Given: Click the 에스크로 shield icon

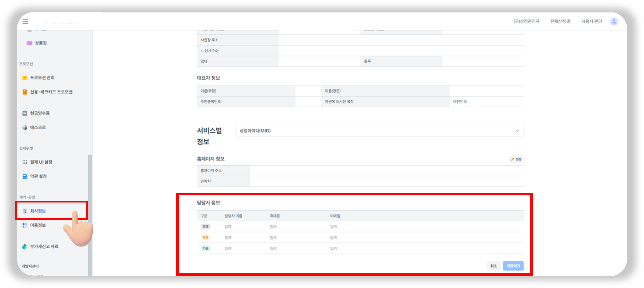Looking at the screenshot, I should (x=25, y=127).
